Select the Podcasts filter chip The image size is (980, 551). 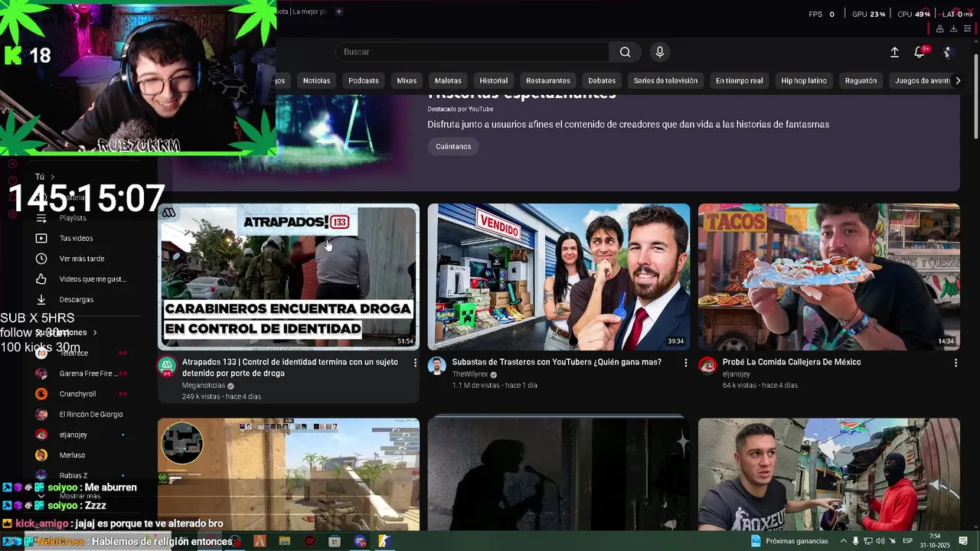click(364, 80)
